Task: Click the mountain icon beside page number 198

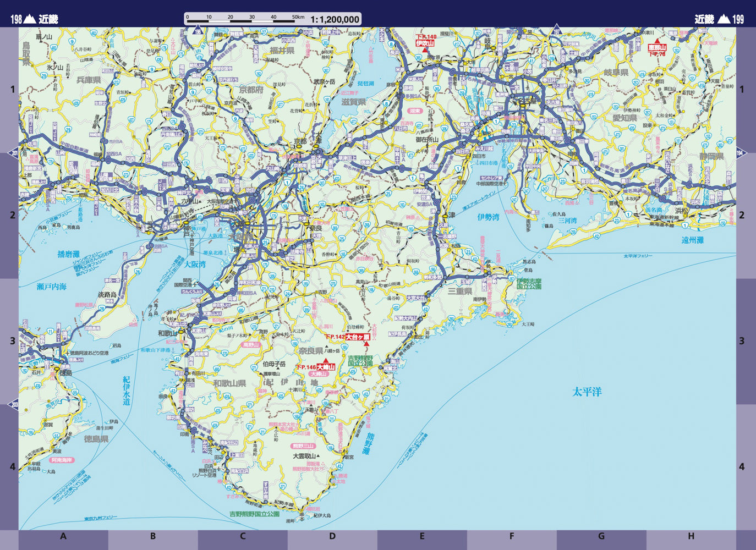Action: pos(30,19)
